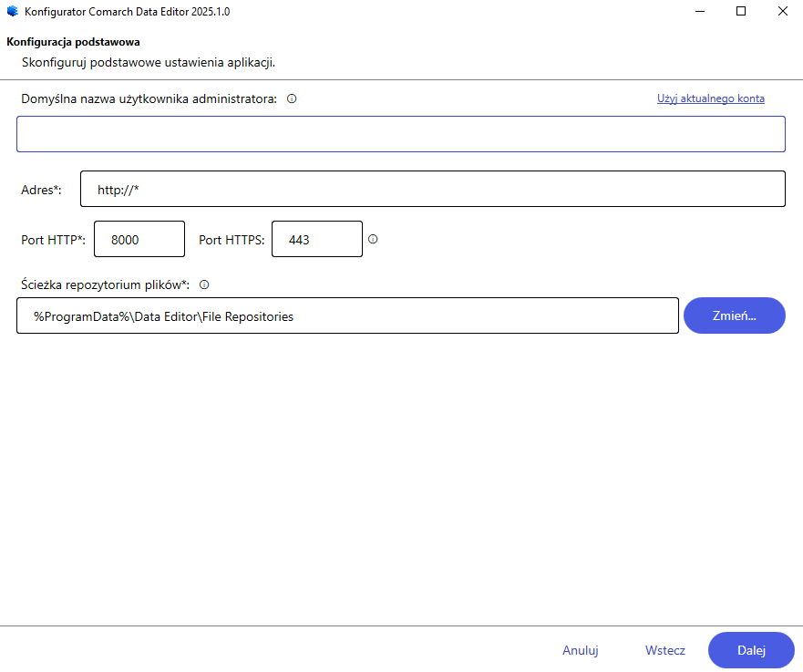Go back with the Wstecz button
Screen dimensions: 803x672
[665, 650]
